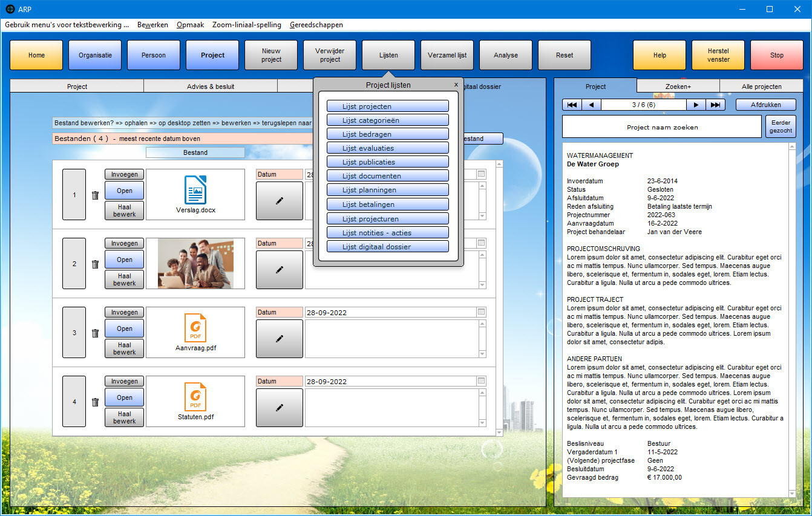812x516 pixels.
Task: Go to next project record arrow
Action: 696,105
